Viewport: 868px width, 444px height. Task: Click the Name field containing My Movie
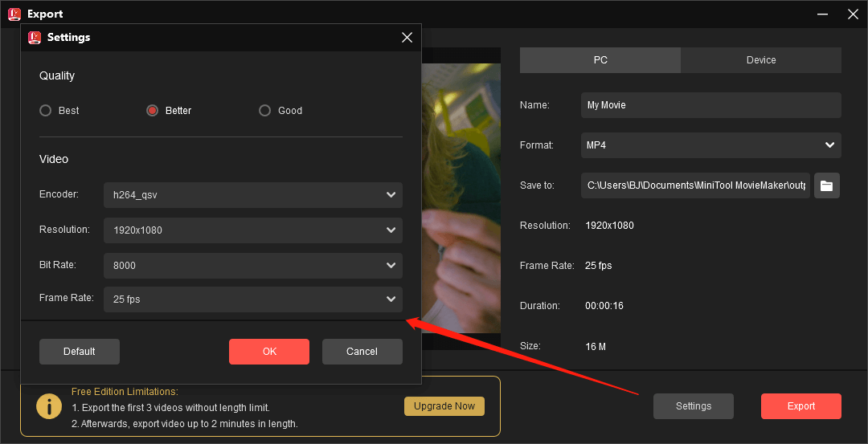(x=710, y=105)
